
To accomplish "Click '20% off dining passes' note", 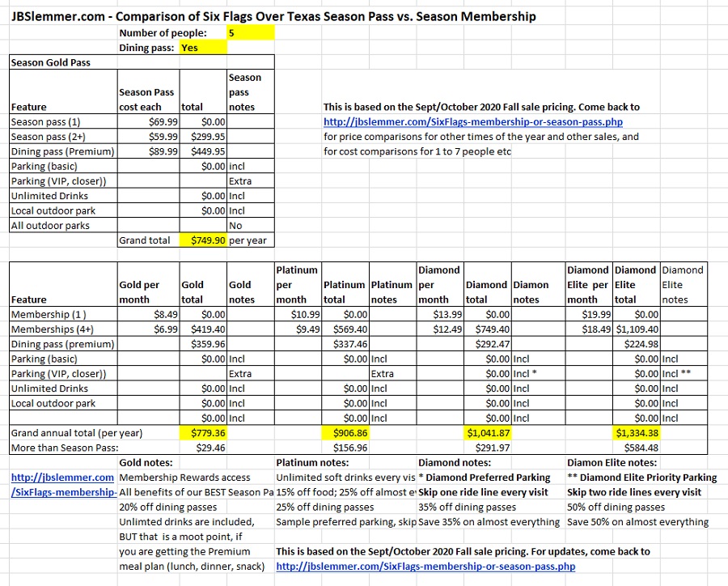I will (168, 507).
